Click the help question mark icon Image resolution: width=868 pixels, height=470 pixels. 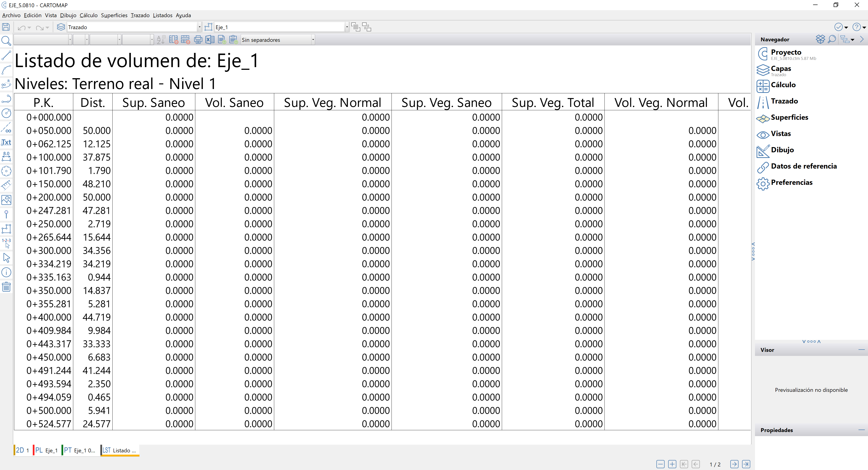click(x=856, y=27)
